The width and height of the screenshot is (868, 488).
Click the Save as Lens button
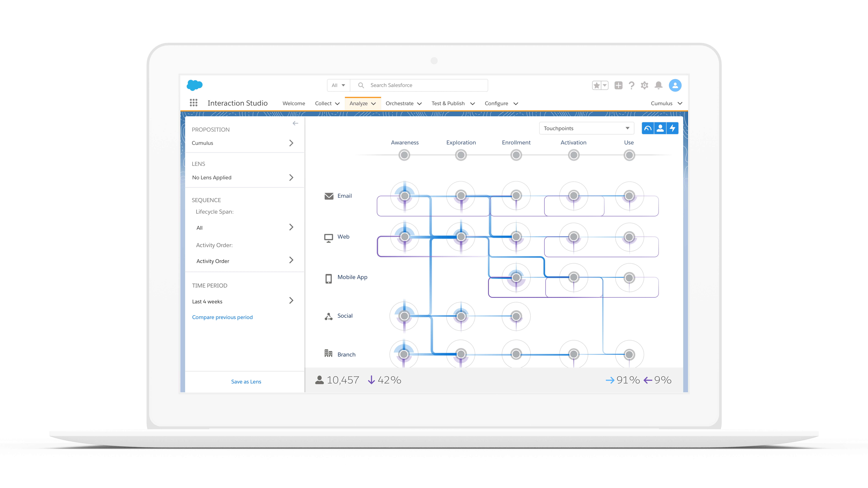[x=246, y=382]
